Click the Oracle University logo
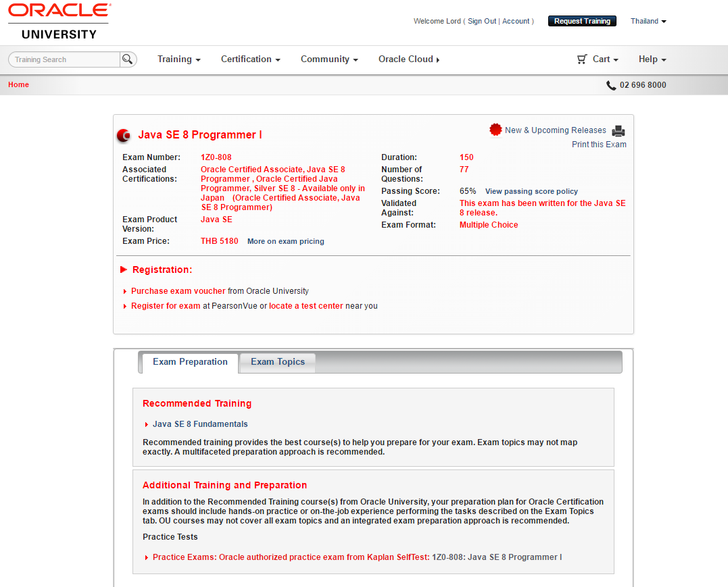 click(57, 20)
